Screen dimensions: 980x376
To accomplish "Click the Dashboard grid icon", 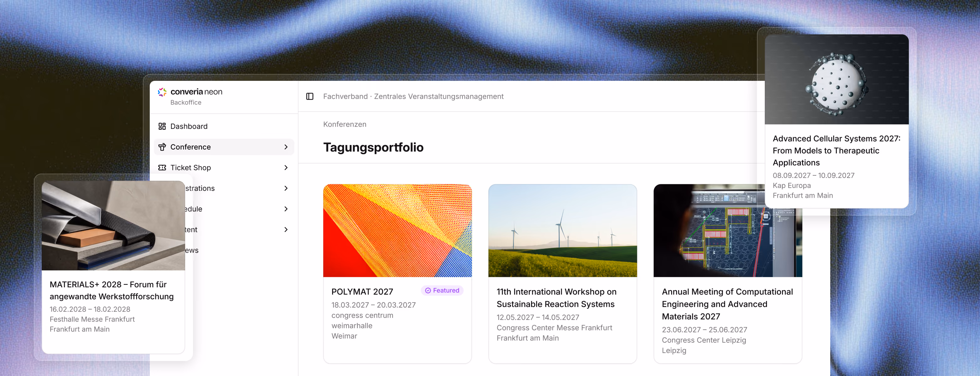I will point(162,126).
